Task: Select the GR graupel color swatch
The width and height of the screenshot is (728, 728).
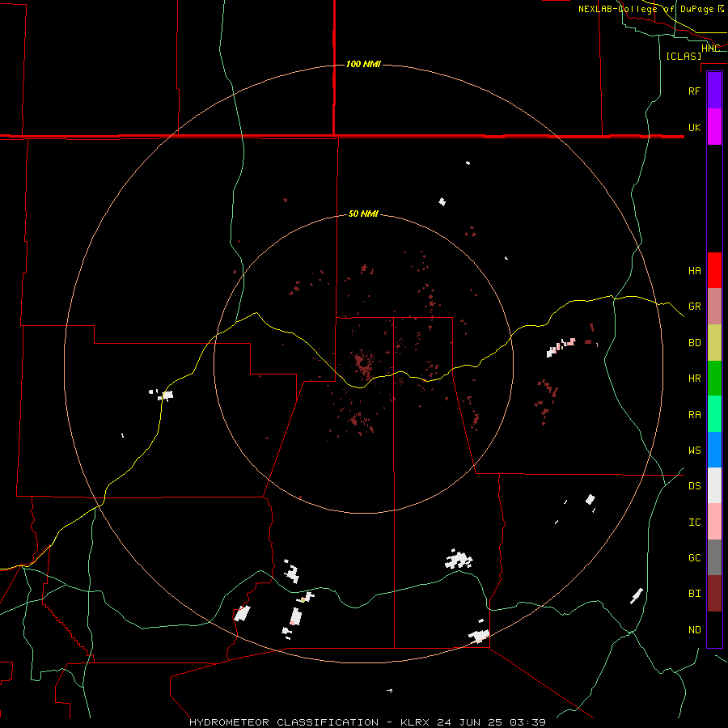Action: [714, 306]
